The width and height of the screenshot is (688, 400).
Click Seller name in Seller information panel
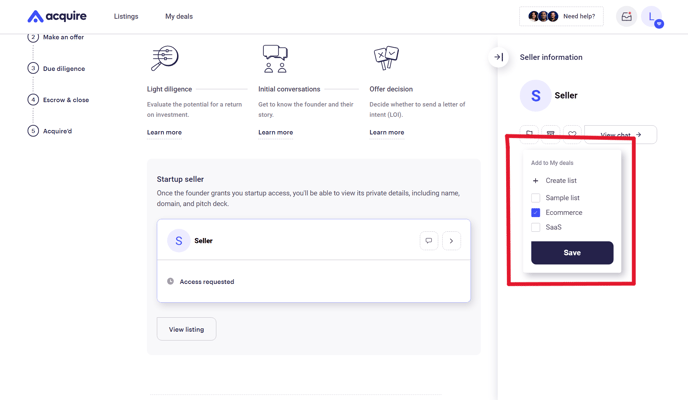coord(566,96)
